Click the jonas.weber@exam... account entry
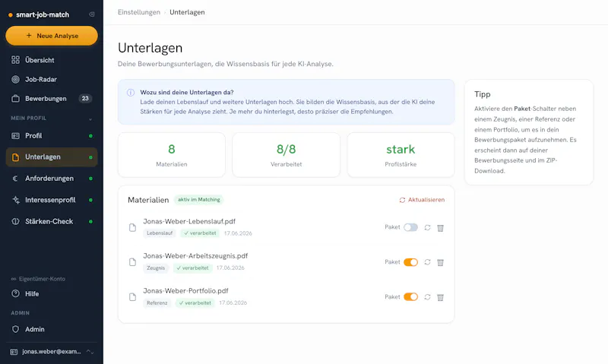 click(52, 352)
